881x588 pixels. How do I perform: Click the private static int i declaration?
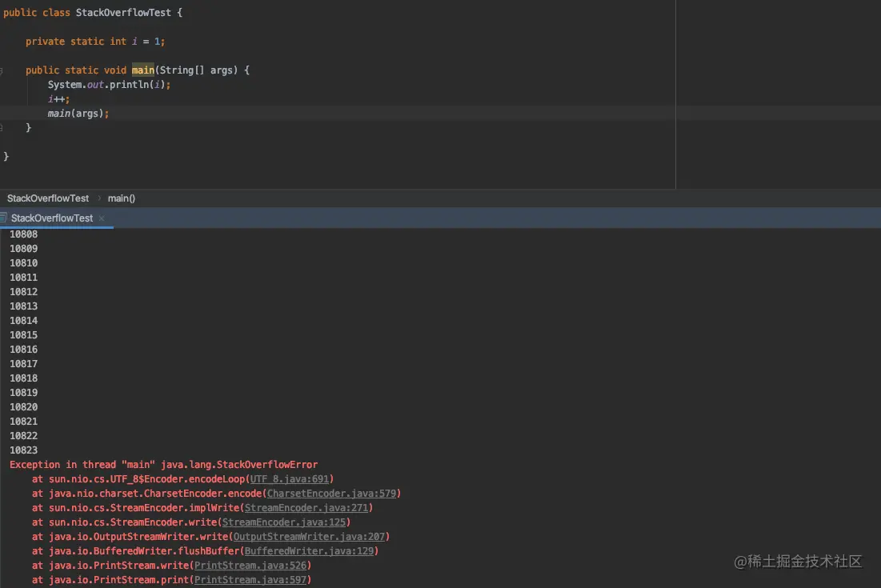95,42
